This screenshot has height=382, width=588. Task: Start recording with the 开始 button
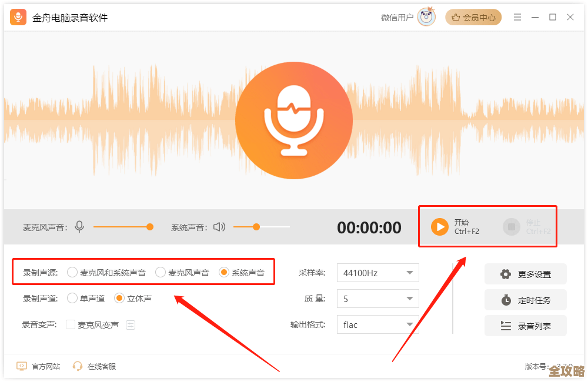[440, 227]
